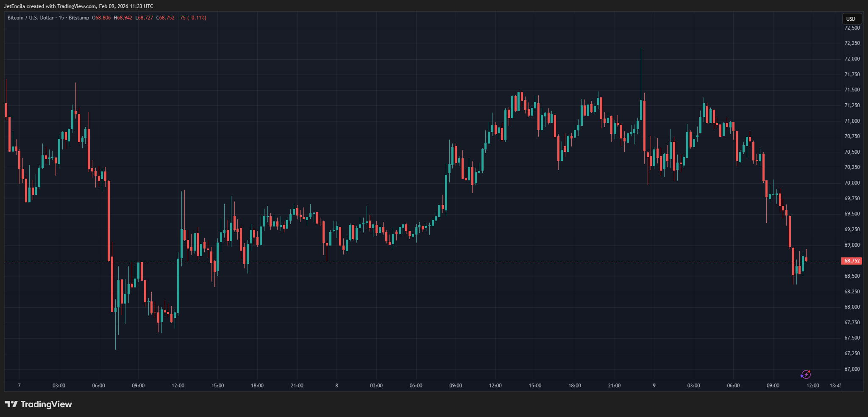Click the TradingView logo at bottom left

pos(38,404)
